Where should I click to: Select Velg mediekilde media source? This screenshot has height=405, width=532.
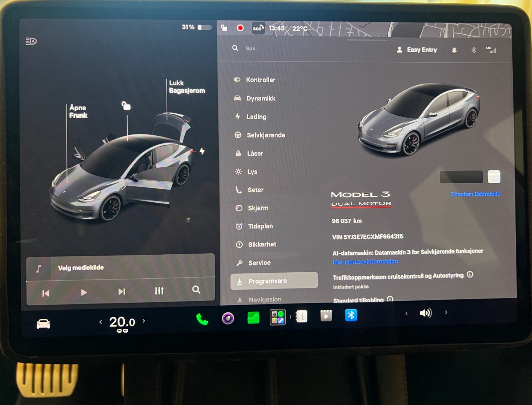tap(81, 268)
